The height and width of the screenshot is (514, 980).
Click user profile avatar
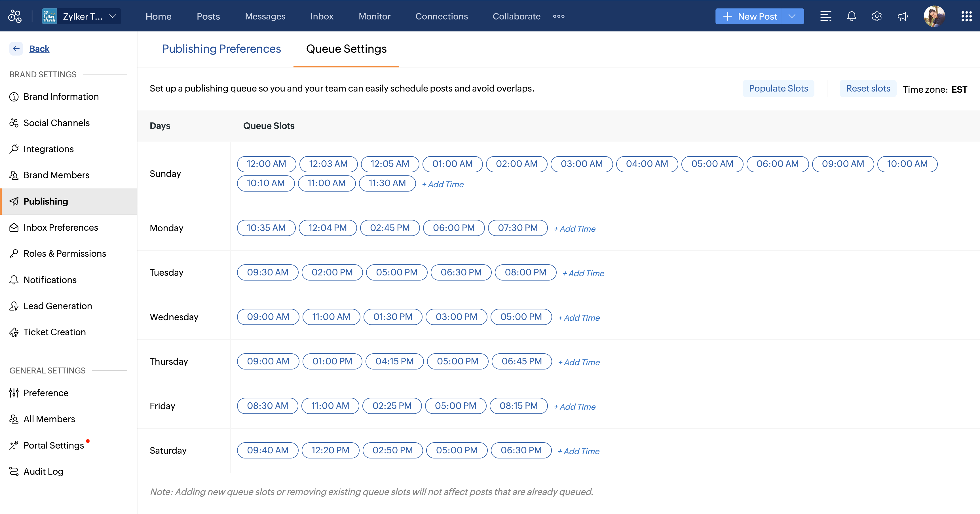[934, 16]
